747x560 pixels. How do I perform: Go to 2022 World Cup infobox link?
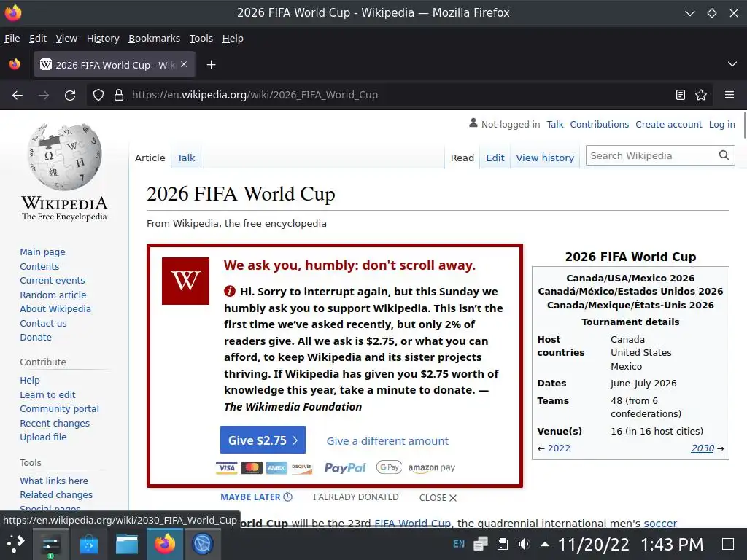559,448
